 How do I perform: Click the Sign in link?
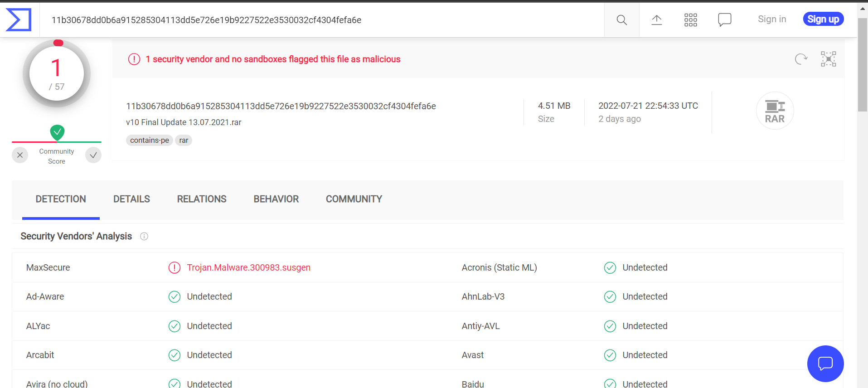(x=772, y=19)
